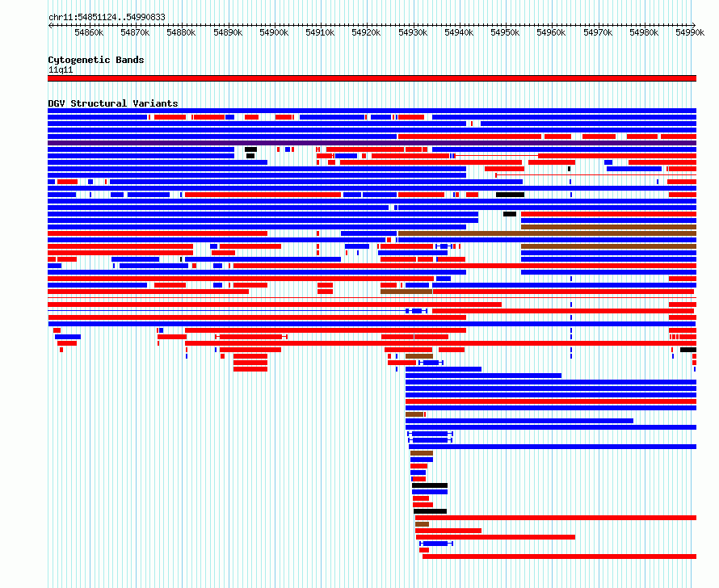Select the purple structural variant bar
Image resolution: width=719 pixels, height=588 pixels.
coord(372,143)
